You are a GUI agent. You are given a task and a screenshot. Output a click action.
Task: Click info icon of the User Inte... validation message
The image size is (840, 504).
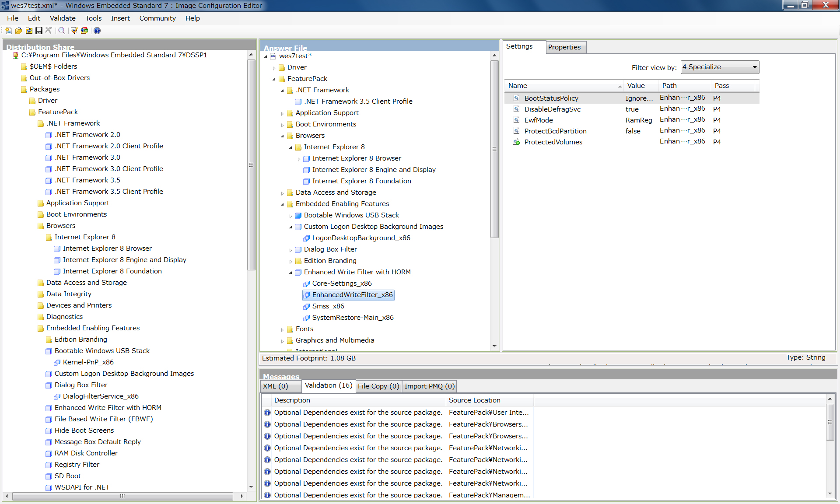coord(267,413)
